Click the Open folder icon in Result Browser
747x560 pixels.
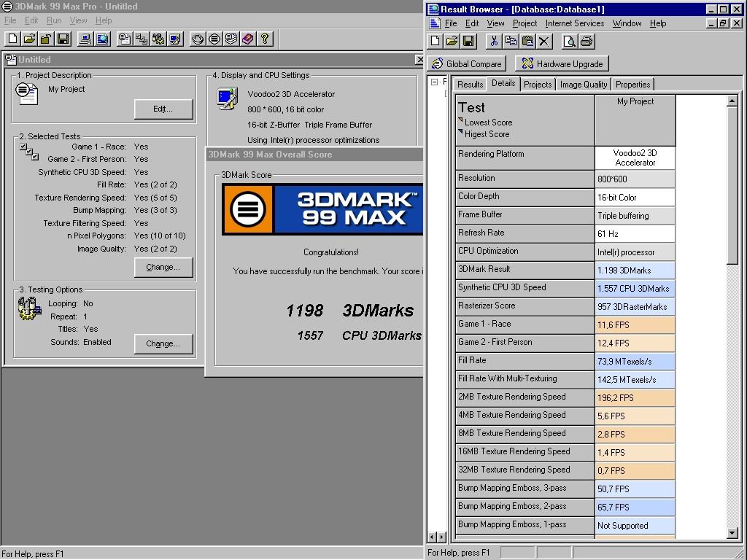coord(452,41)
